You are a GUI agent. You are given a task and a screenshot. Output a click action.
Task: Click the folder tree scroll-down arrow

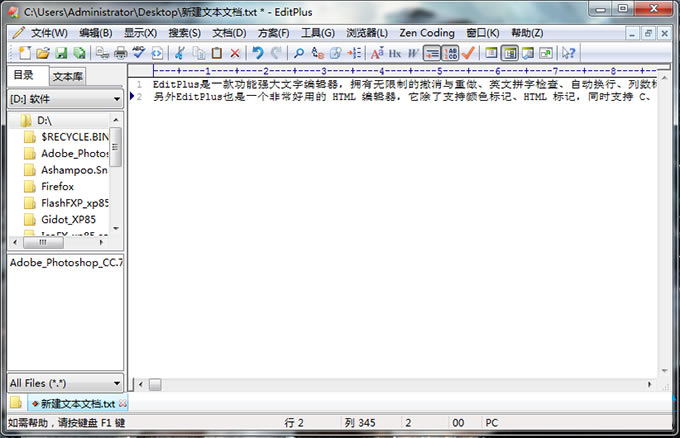pyautogui.click(x=116, y=228)
